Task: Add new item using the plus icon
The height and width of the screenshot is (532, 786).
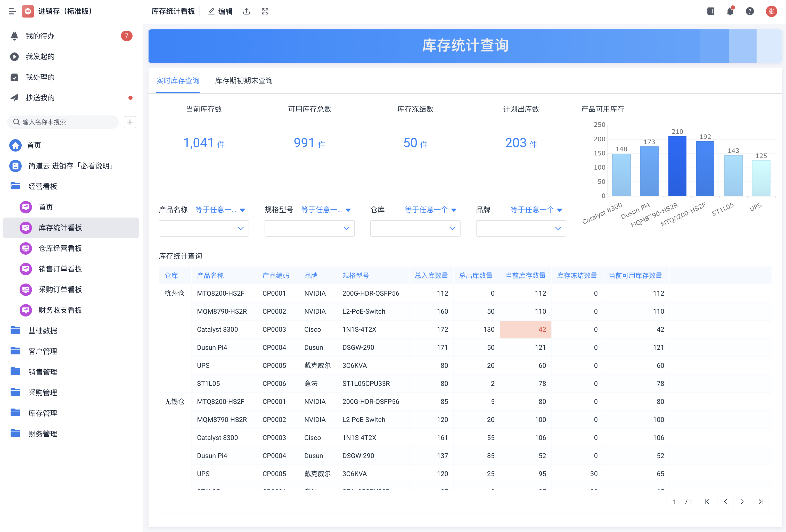Action: click(x=130, y=122)
